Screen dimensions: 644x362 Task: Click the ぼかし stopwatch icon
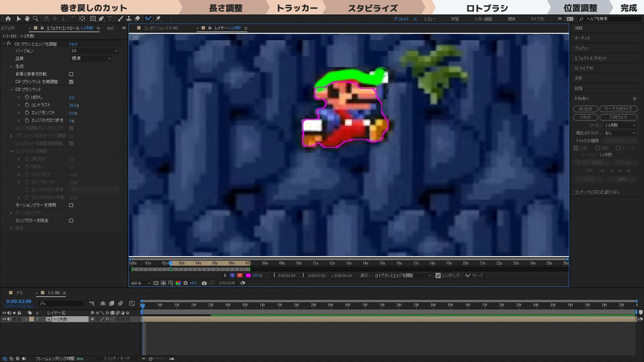[x=27, y=97]
